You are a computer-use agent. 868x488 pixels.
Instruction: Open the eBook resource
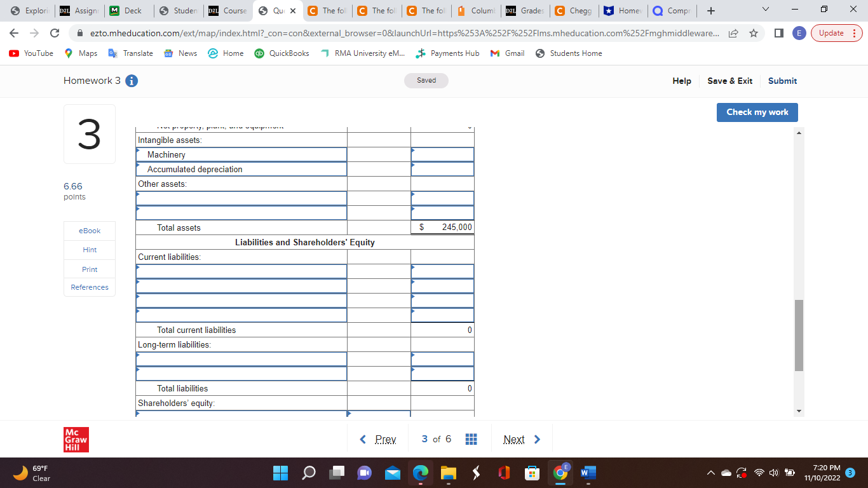click(90, 231)
